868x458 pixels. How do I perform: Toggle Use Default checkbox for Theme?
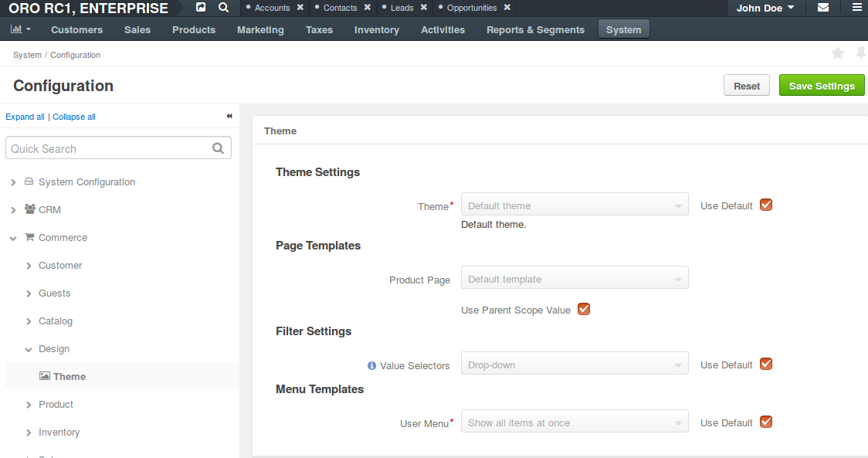pos(766,205)
